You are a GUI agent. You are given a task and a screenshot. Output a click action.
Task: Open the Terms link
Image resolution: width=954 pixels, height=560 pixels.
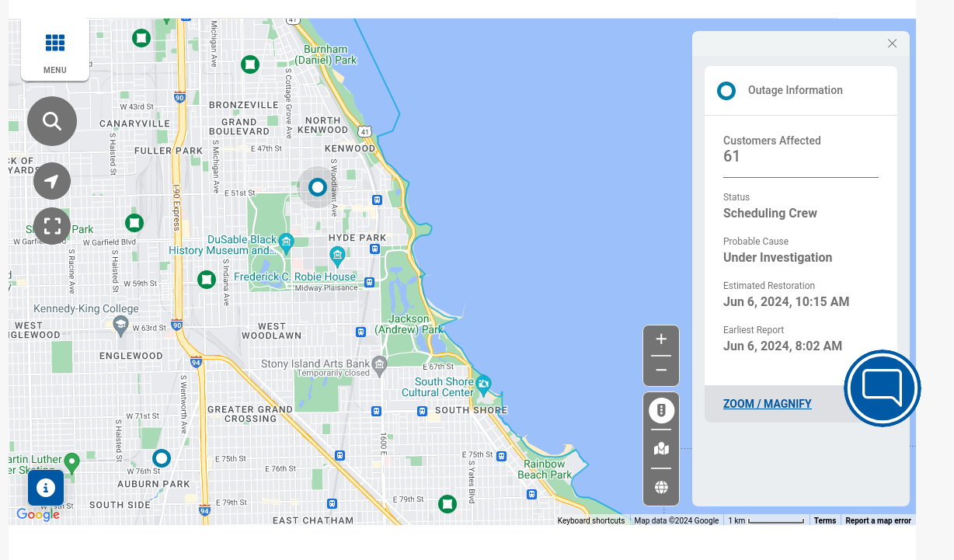(x=825, y=520)
